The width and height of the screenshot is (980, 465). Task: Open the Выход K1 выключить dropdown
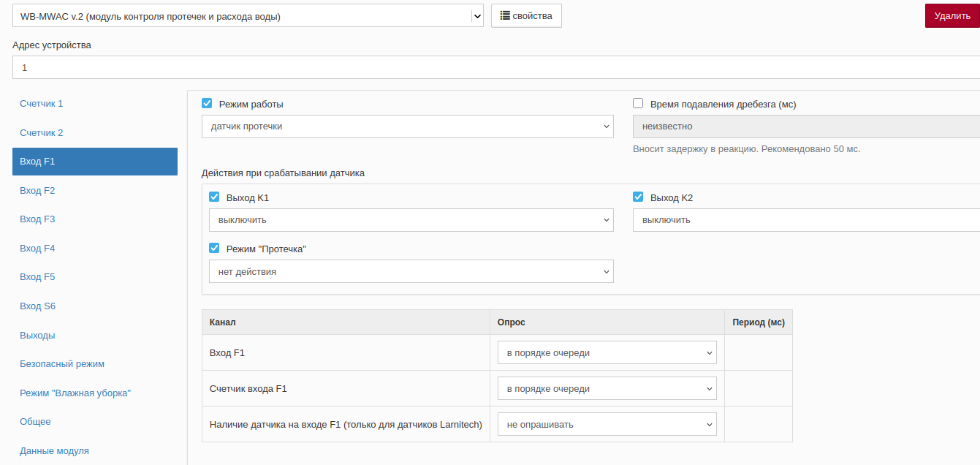click(411, 220)
